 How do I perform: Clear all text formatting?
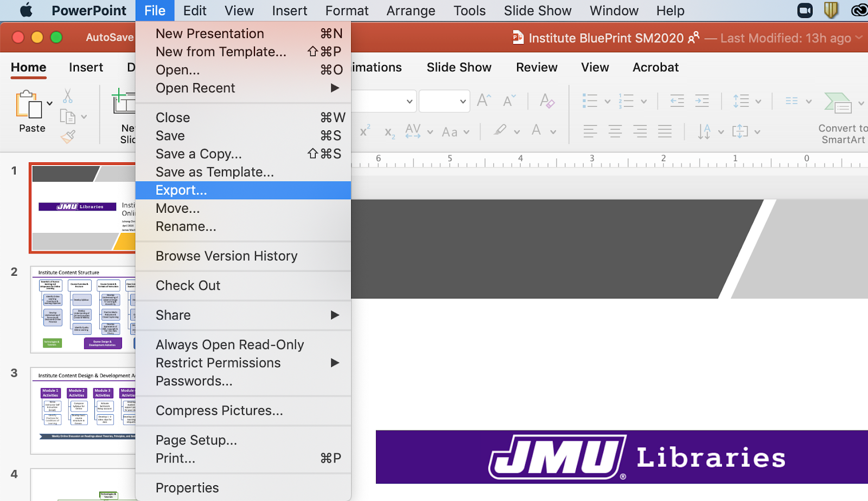547,101
